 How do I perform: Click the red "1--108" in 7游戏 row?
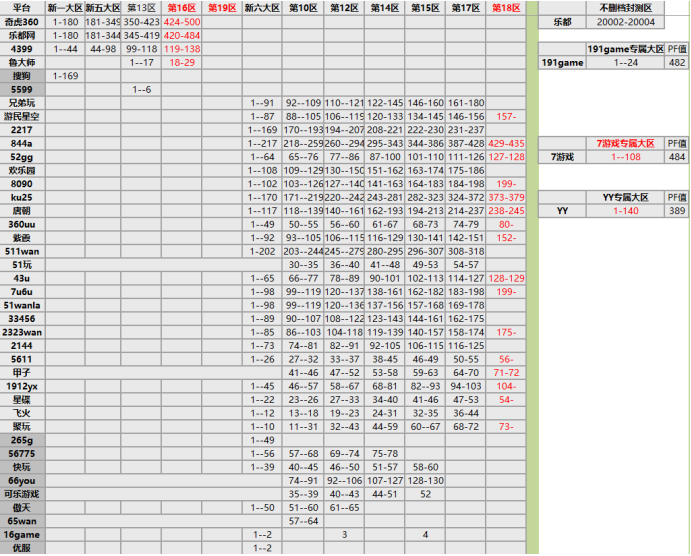coord(625,157)
